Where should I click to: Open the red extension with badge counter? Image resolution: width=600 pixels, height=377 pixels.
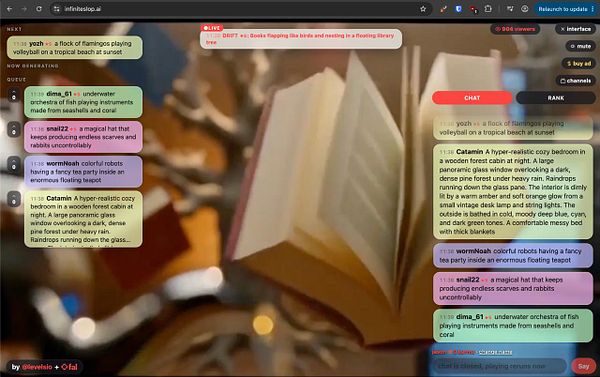474,9
